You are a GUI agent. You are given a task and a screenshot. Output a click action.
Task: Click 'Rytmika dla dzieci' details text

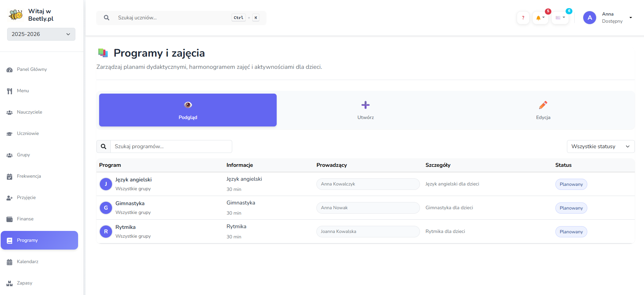(x=445, y=232)
